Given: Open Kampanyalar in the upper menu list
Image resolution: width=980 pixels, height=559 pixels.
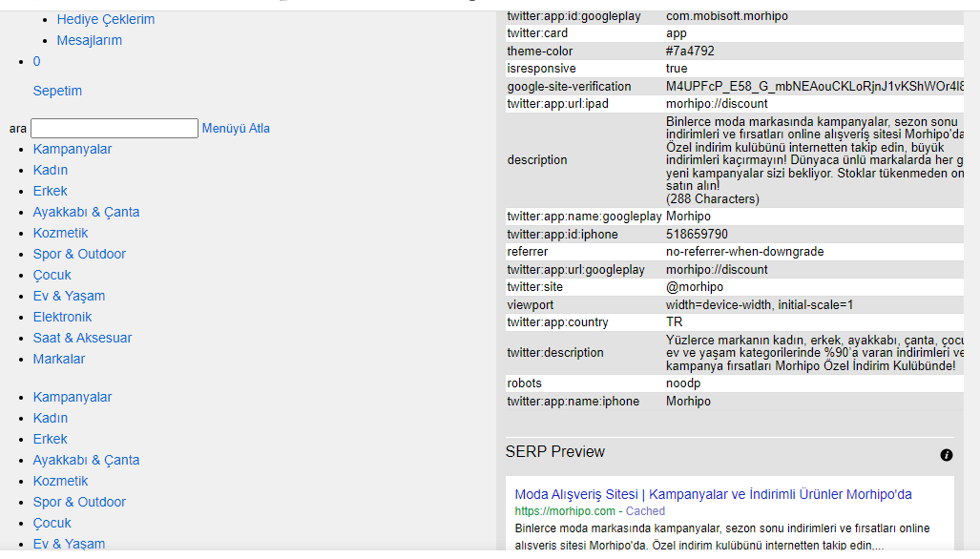Looking at the screenshot, I should click(73, 149).
